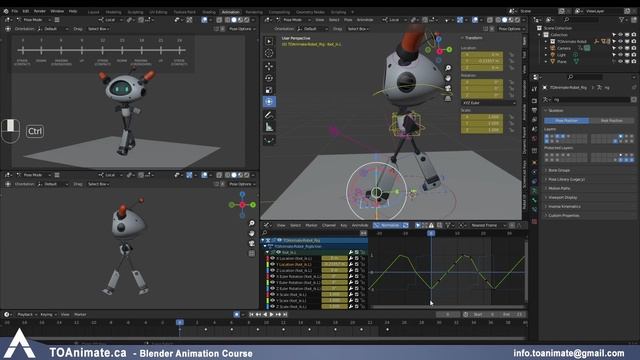This screenshot has height=360, width=640.
Task: Open the File menu
Action: click(15, 11)
